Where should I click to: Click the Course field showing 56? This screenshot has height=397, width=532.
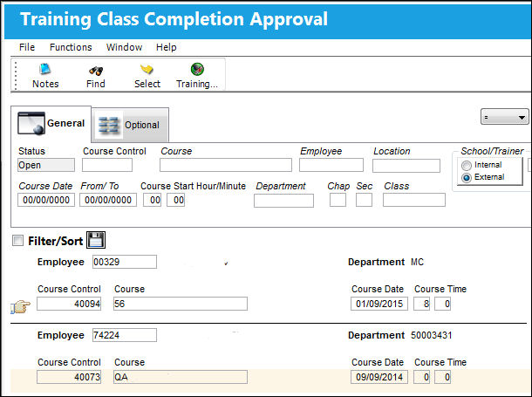(181, 304)
